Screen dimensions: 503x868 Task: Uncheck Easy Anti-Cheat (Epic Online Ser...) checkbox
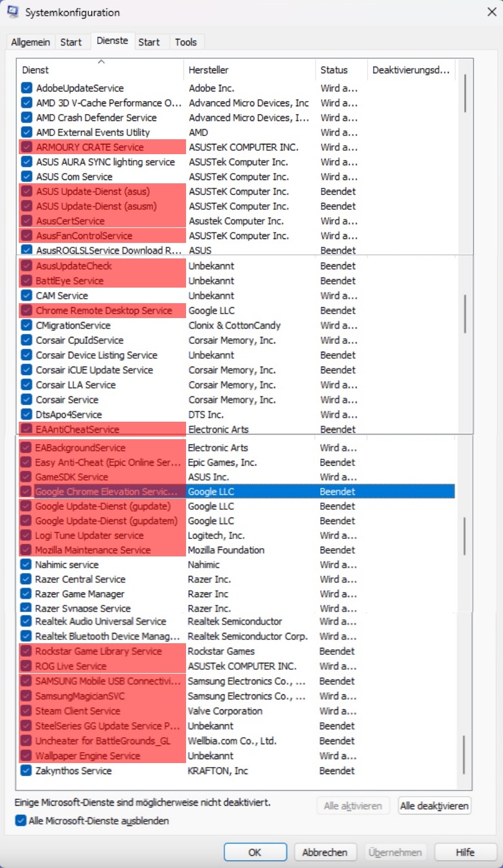pyautogui.click(x=26, y=463)
